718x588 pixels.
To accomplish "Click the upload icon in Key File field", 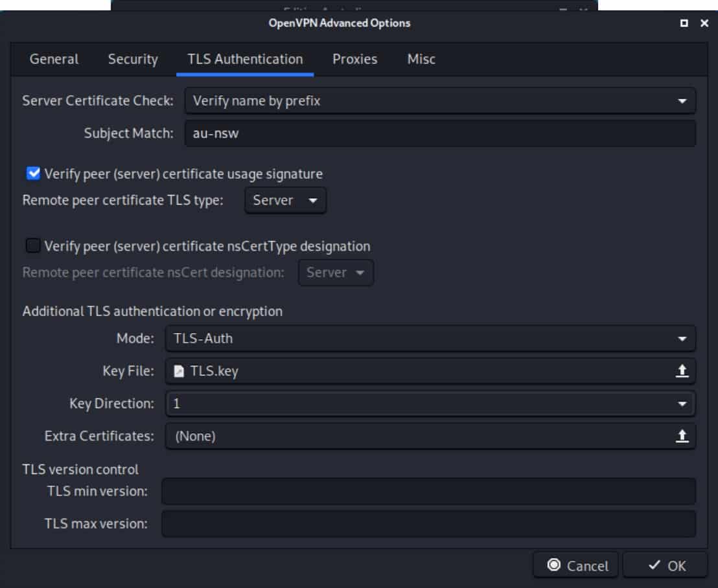I will pyautogui.click(x=682, y=370).
